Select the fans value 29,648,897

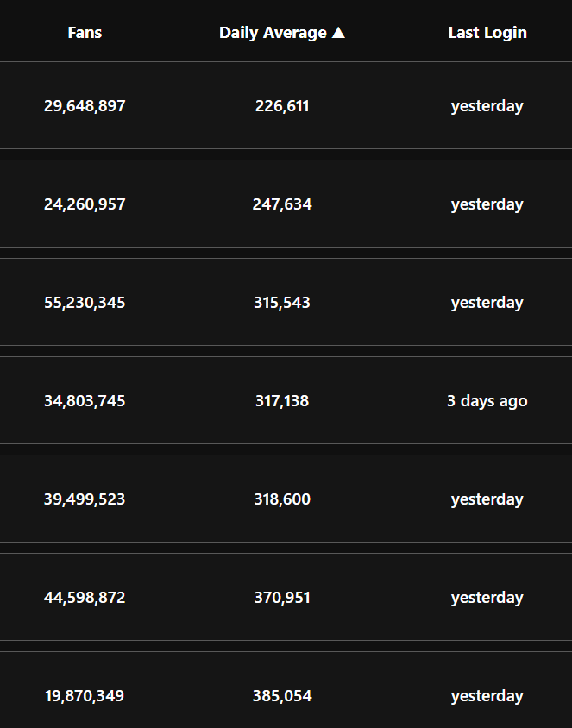85,106
